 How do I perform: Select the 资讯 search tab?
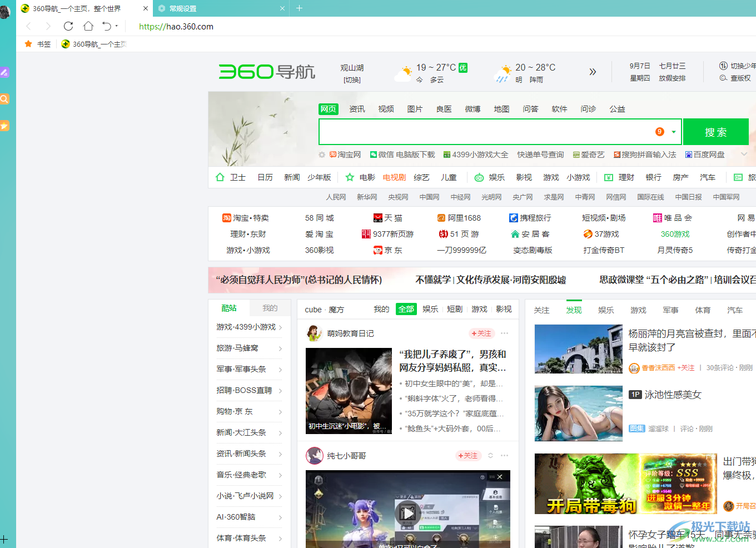coord(357,109)
